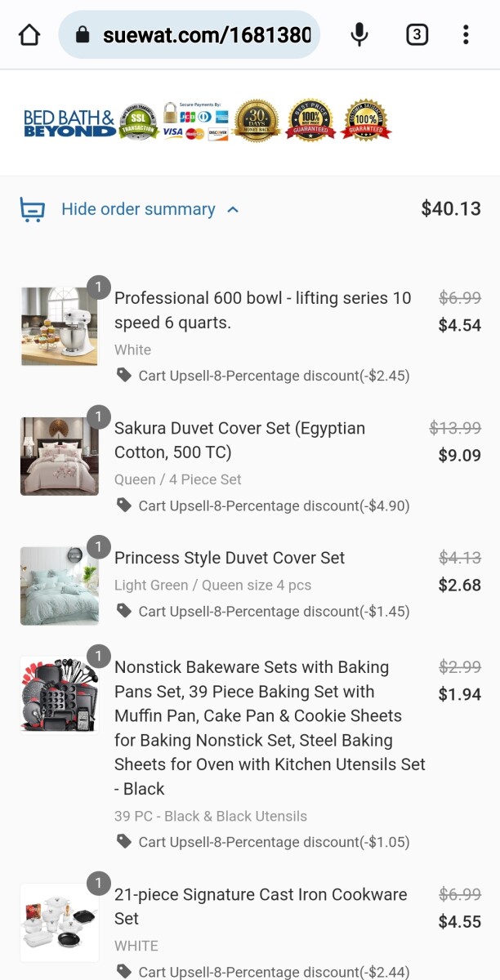
Task: Open the Sakura Duvet Cover Set thumbnail
Action: 59,456
